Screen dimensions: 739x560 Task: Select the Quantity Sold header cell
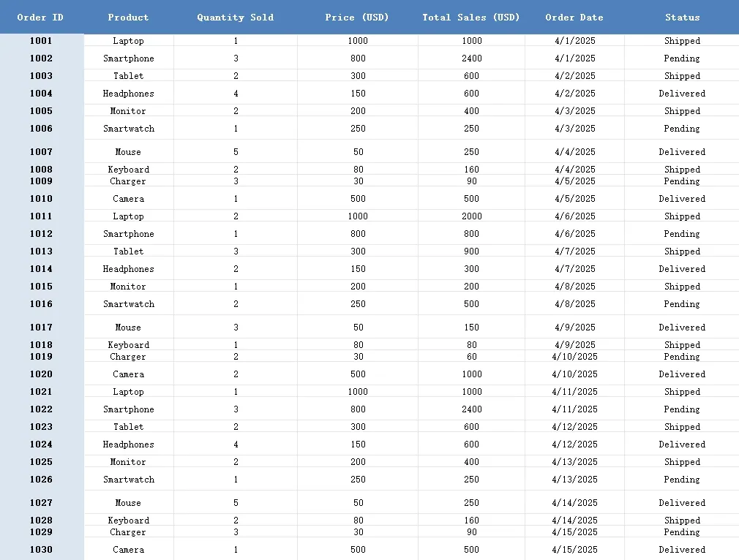click(x=236, y=17)
